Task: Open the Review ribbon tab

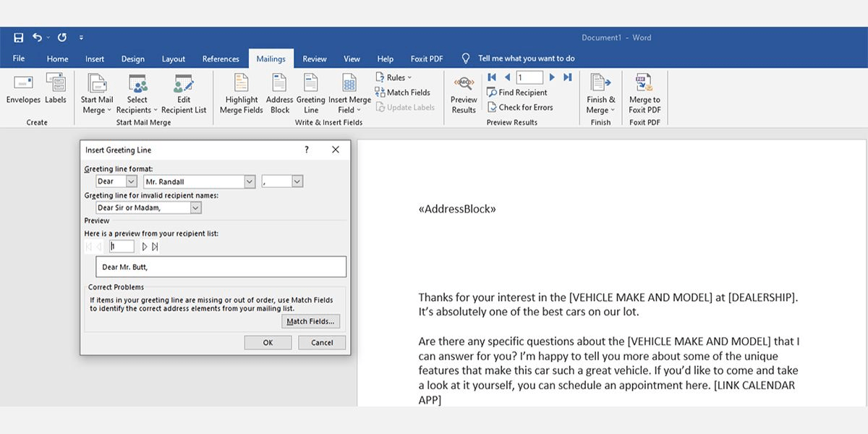Action: coord(314,59)
